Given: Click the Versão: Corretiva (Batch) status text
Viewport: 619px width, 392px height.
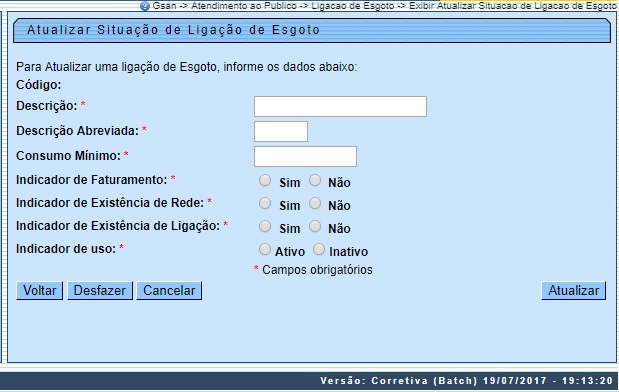Looking at the screenshot, I should tap(466, 381).
